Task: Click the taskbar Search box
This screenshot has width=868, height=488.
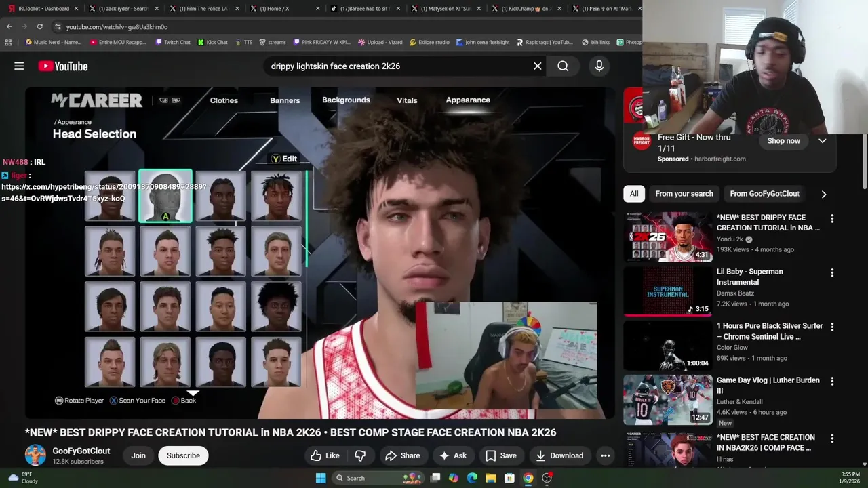Action: [x=377, y=478]
